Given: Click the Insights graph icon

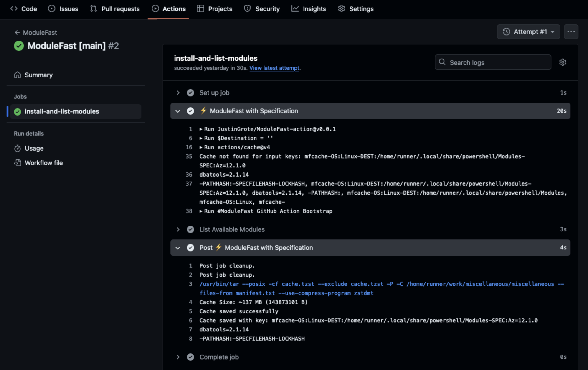Looking at the screenshot, I should pyautogui.click(x=295, y=9).
